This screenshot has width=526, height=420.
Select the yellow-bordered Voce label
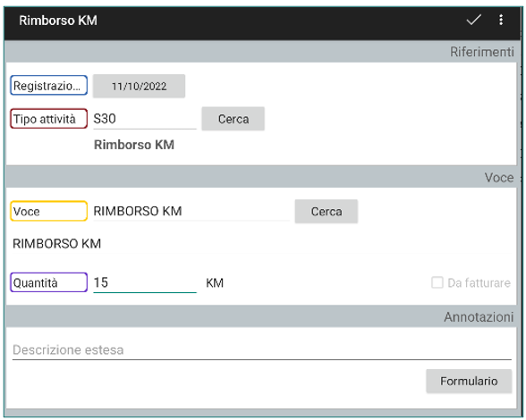point(49,211)
